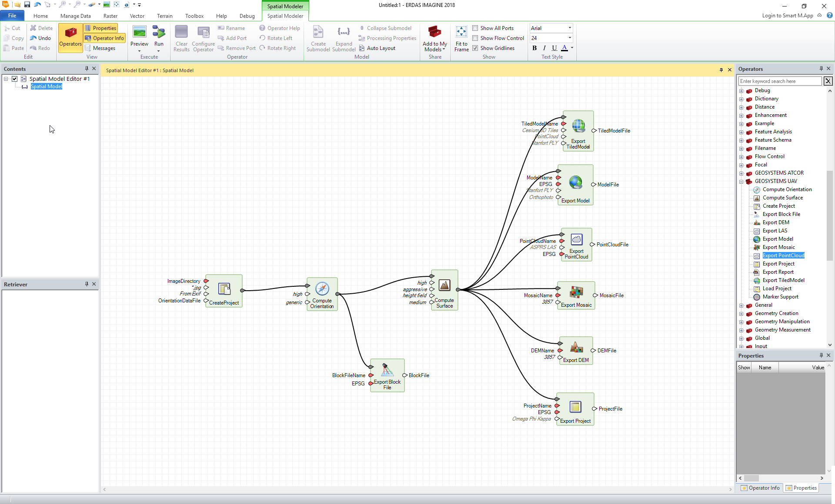The image size is (835, 504).
Task: Select the Export Block File node
Action: pos(387,375)
